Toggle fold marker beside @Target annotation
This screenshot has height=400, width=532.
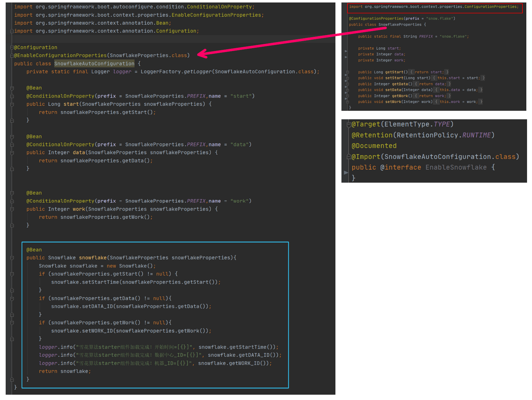(x=349, y=124)
